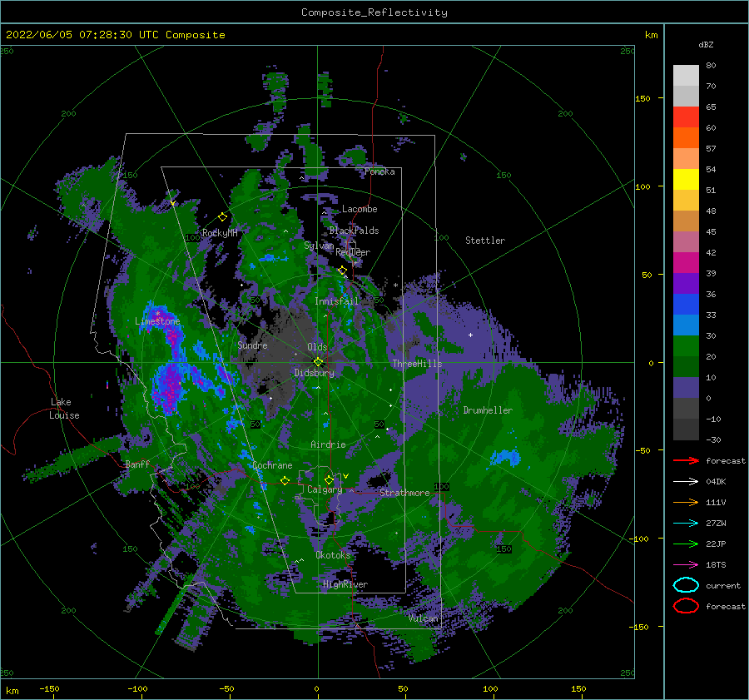Select the RedDeer city label
The image size is (749, 700).
pos(353,252)
